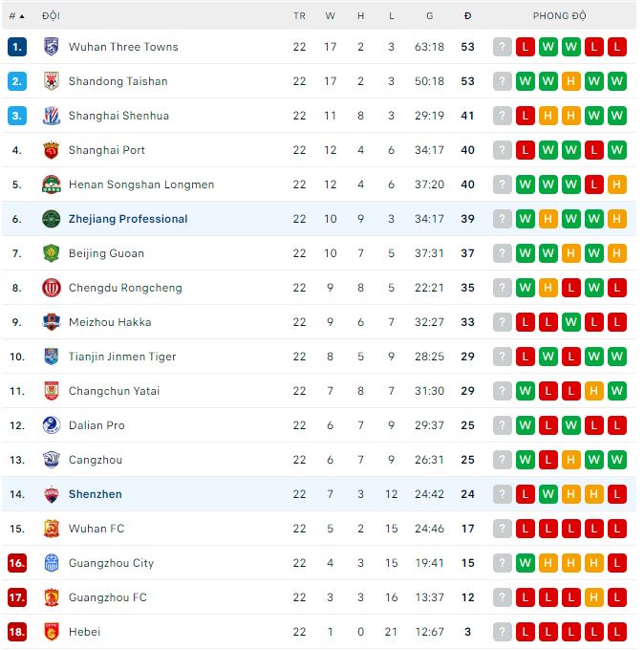Click Dalian Pro club crest
The image size is (644, 650).
click(x=52, y=425)
